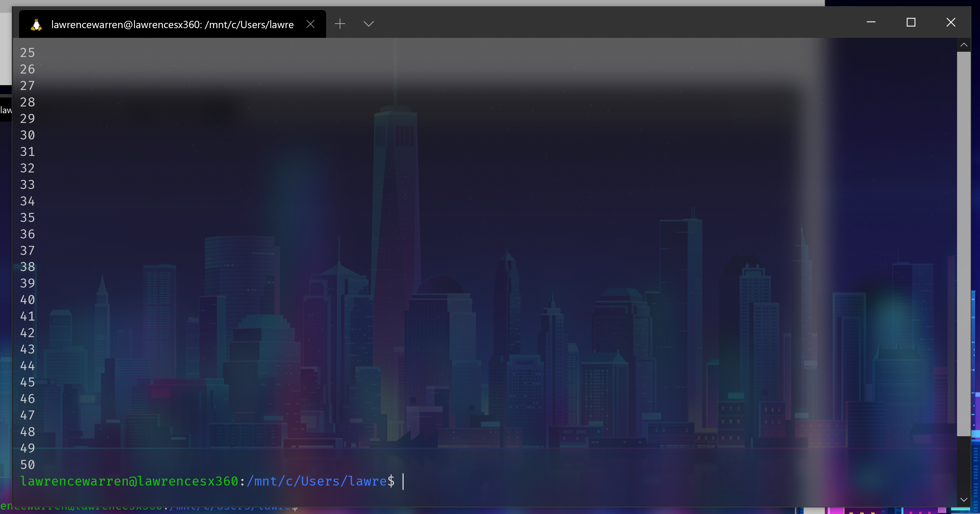Click the vertical scrollbar thumb
The width and height of the screenshot is (980, 514).
(x=964, y=243)
